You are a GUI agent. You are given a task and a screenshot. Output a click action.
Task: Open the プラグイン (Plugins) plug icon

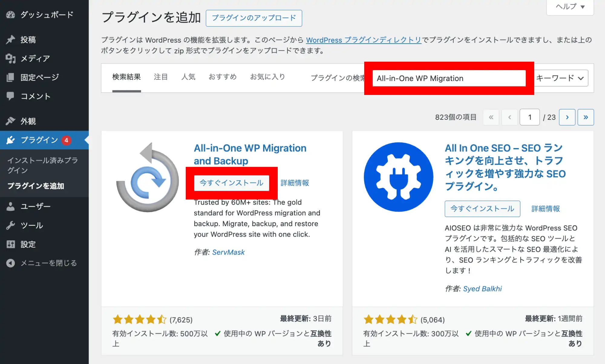coord(11,140)
